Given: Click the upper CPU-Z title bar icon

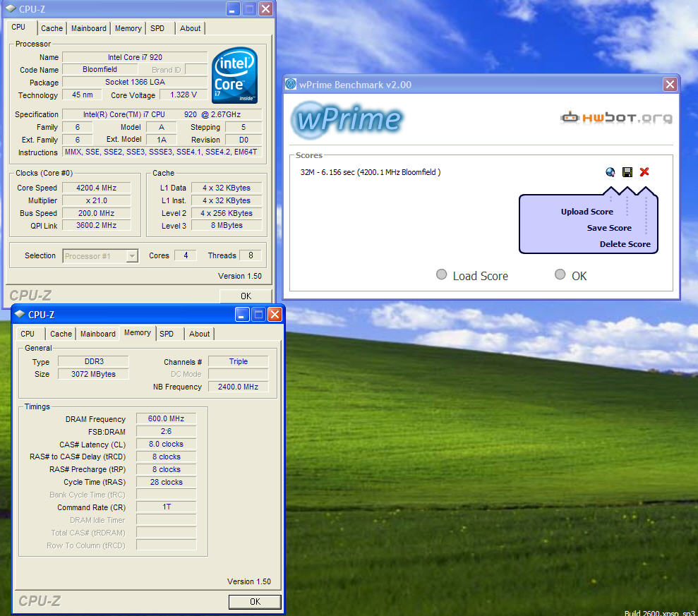Looking at the screenshot, I should click(11, 8).
